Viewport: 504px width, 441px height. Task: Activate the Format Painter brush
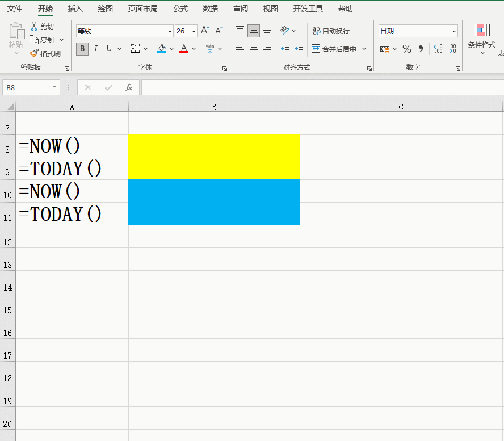[34, 53]
